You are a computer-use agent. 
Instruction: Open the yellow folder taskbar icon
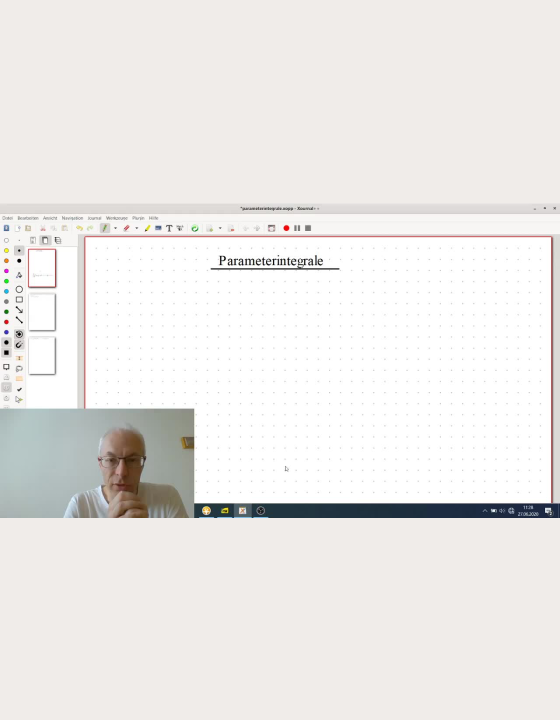[x=224, y=511]
